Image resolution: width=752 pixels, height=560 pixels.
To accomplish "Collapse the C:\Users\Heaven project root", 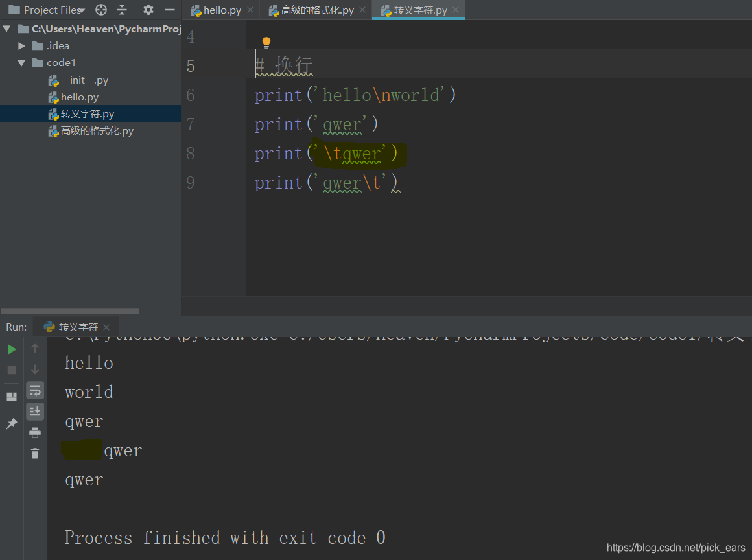I will click(x=6, y=29).
